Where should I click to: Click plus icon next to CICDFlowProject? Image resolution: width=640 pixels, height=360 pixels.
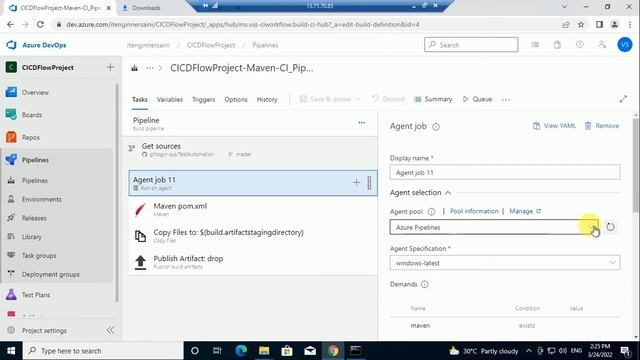tap(110, 67)
